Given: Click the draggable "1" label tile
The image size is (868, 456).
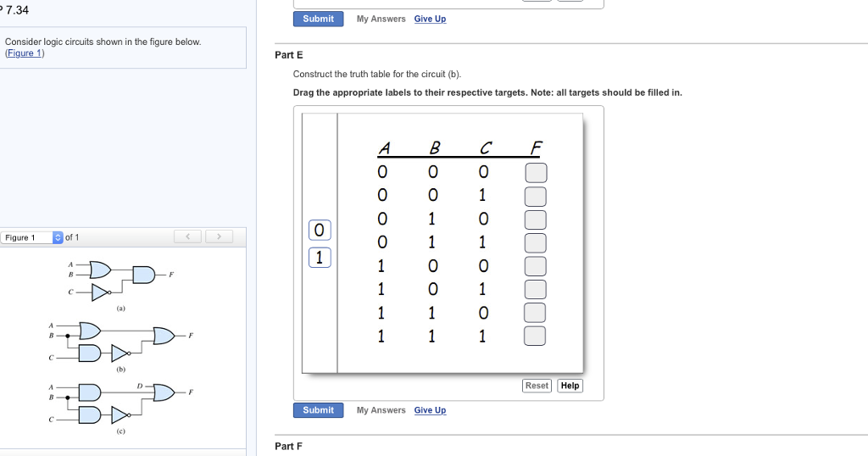Looking at the screenshot, I should (319, 257).
